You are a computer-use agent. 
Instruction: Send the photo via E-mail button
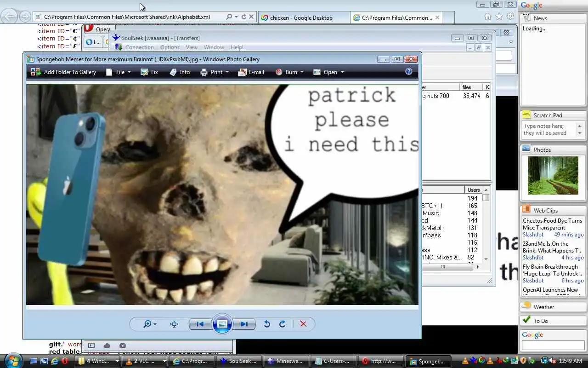click(x=251, y=72)
